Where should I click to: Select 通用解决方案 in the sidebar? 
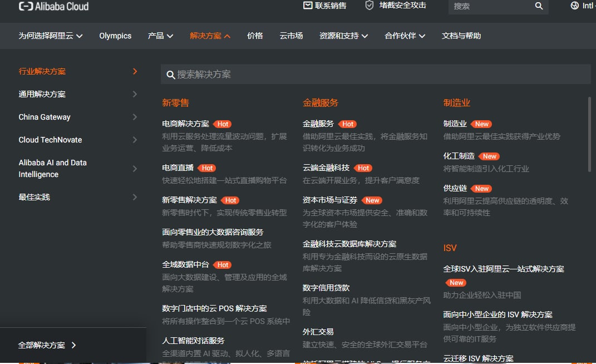pos(42,94)
